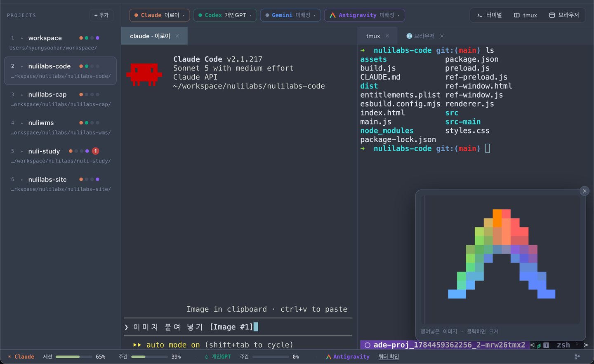Click 'node_modules' in the tmux listing
Image resolution: width=594 pixels, height=364 pixels.
click(x=387, y=131)
